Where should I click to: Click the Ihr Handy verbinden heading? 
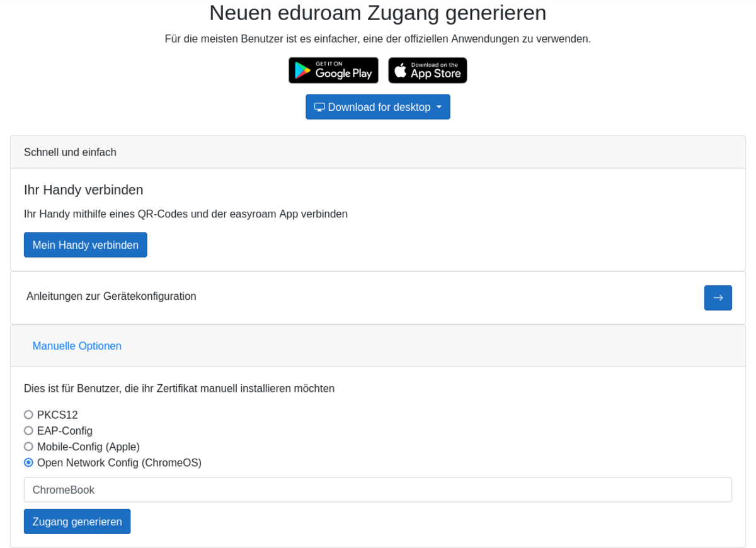point(84,190)
